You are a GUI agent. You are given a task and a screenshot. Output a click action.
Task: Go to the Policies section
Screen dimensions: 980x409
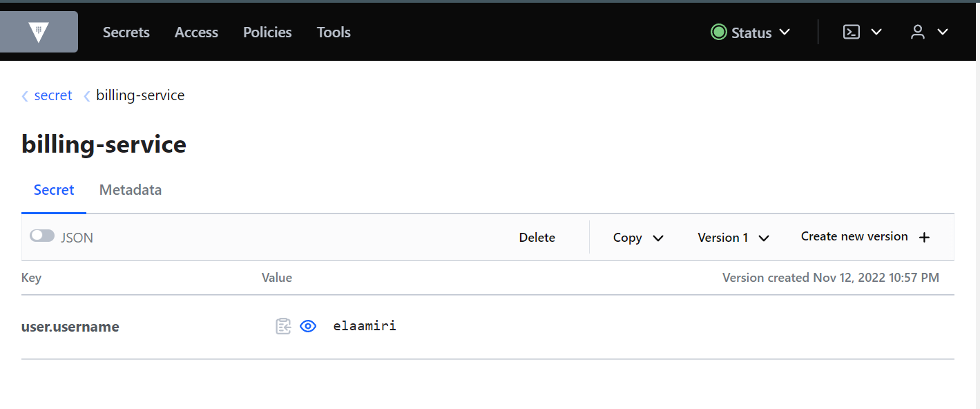pos(267,32)
